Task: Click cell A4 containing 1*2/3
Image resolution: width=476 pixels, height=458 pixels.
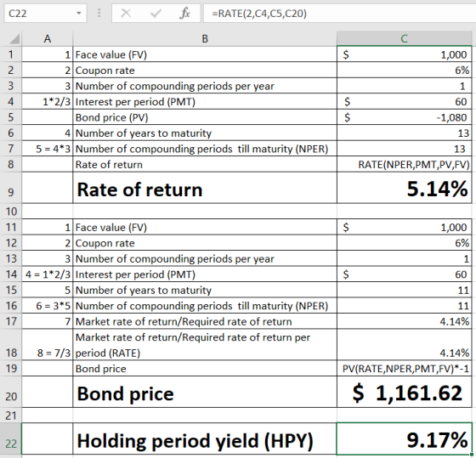Action: pos(48,102)
